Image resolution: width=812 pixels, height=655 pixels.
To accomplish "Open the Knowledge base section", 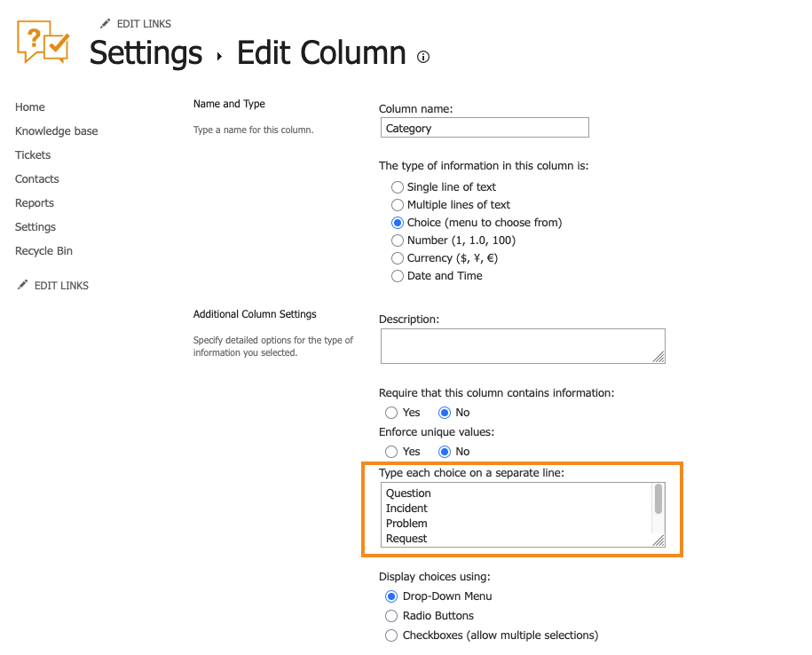I will (x=56, y=130).
